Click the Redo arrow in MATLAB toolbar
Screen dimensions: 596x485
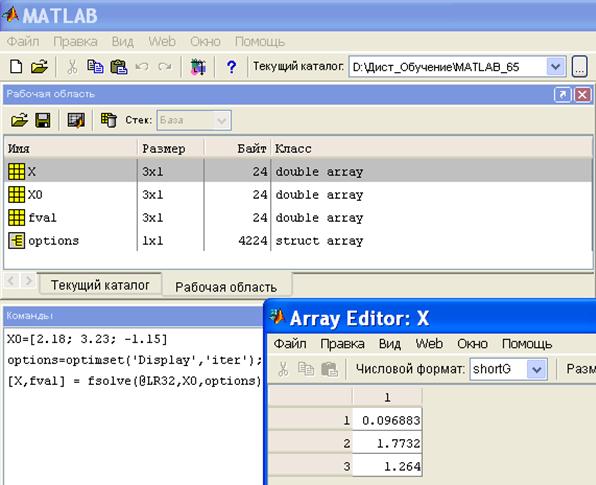click(165, 67)
